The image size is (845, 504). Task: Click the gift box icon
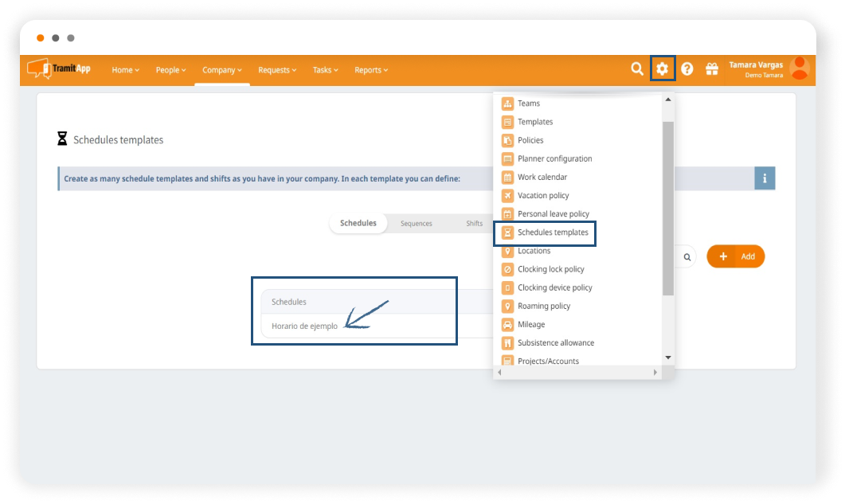pyautogui.click(x=712, y=69)
